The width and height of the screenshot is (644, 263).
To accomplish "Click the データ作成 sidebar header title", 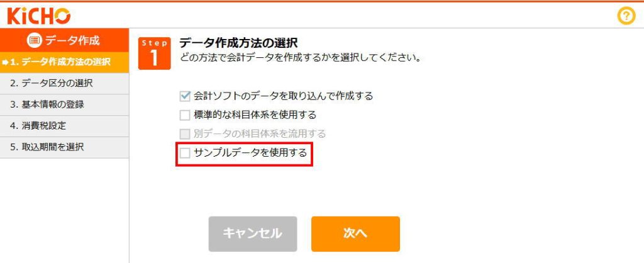I will 72,40.
